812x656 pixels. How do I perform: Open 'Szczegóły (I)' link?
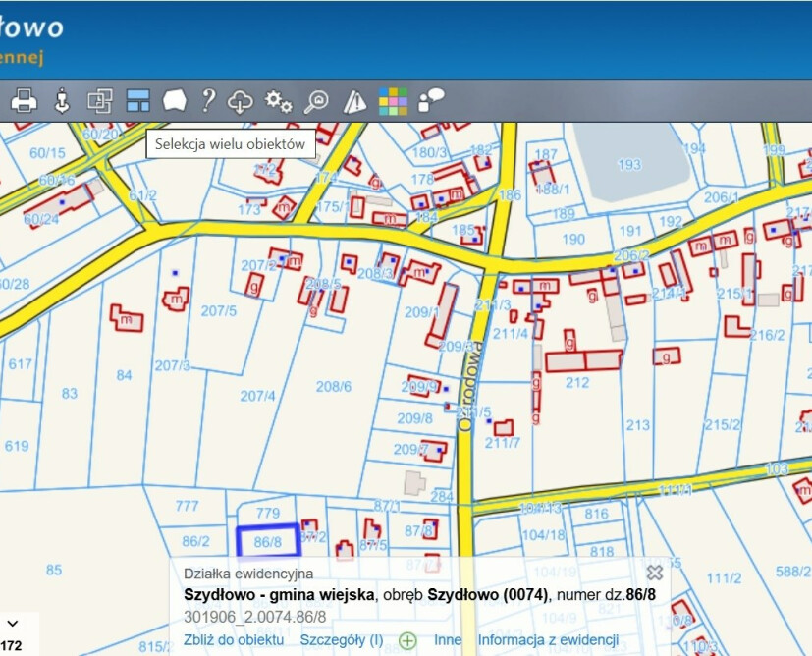pyautogui.click(x=342, y=640)
